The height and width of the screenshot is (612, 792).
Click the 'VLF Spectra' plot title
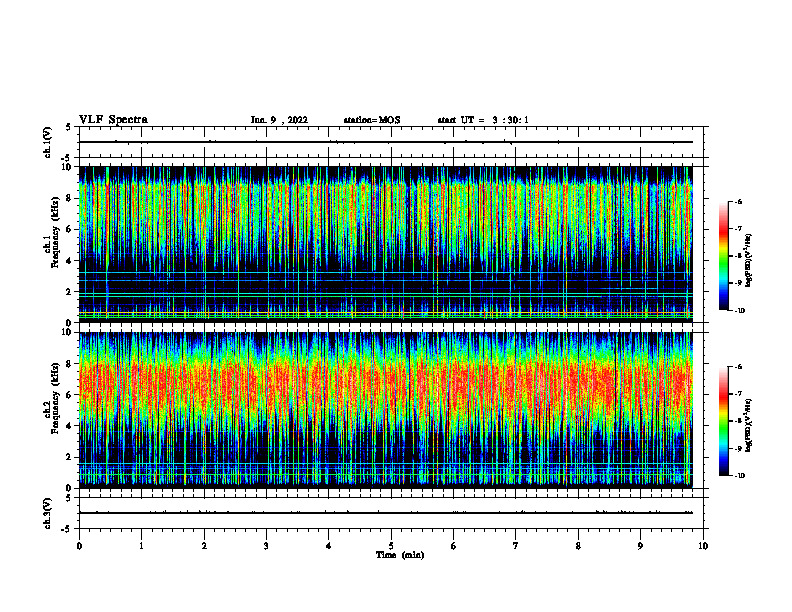(x=113, y=120)
